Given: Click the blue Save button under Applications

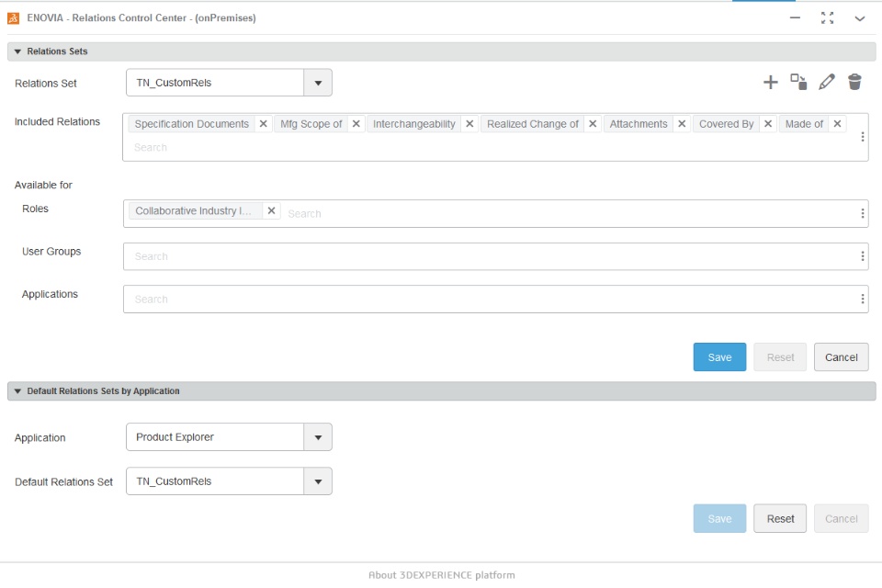Looking at the screenshot, I should [x=719, y=357].
